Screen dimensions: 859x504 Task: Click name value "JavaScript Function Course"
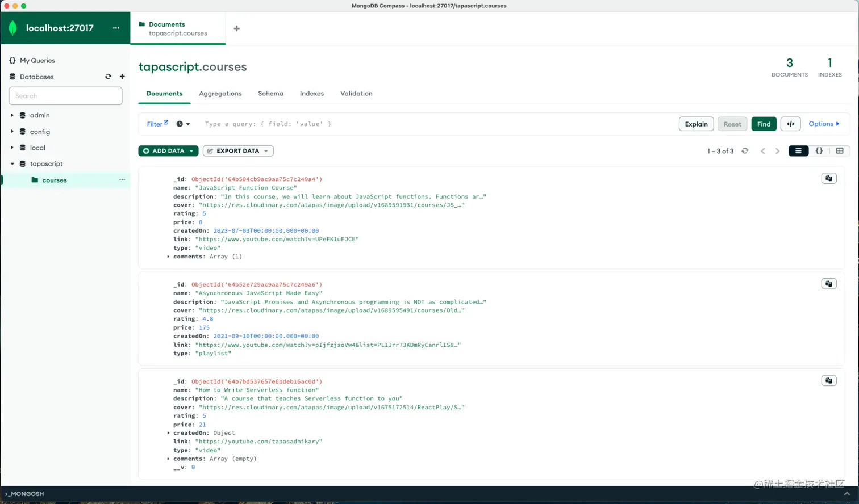pos(246,188)
